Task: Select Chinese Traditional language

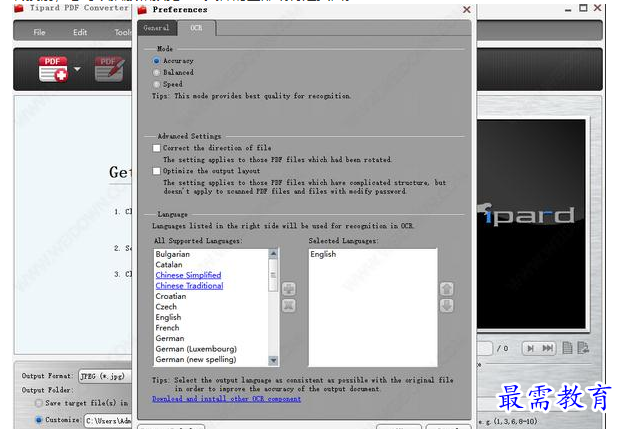Action: (189, 286)
